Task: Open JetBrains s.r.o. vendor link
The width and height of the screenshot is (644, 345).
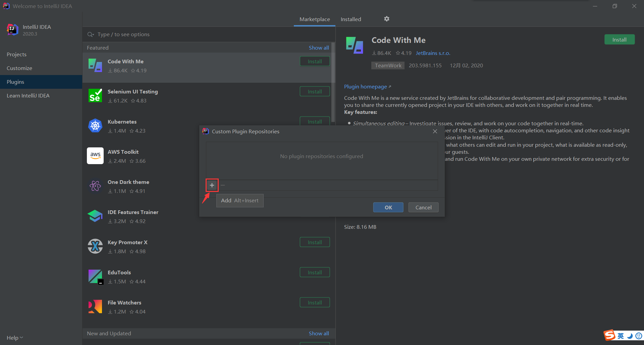Action: [433, 53]
